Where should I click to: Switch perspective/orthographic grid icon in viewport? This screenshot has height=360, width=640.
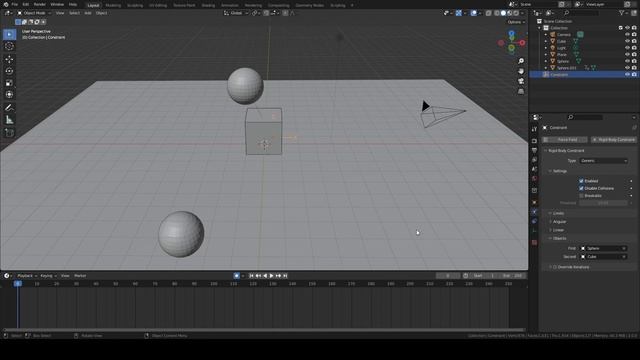click(x=521, y=91)
